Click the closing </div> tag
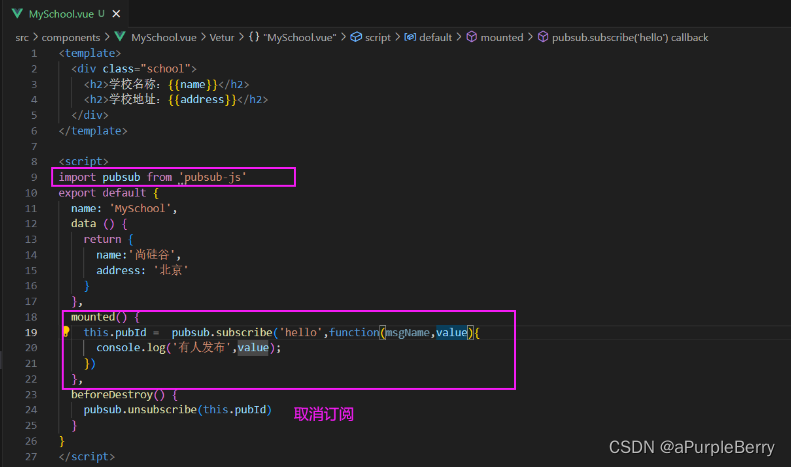 [90, 115]
